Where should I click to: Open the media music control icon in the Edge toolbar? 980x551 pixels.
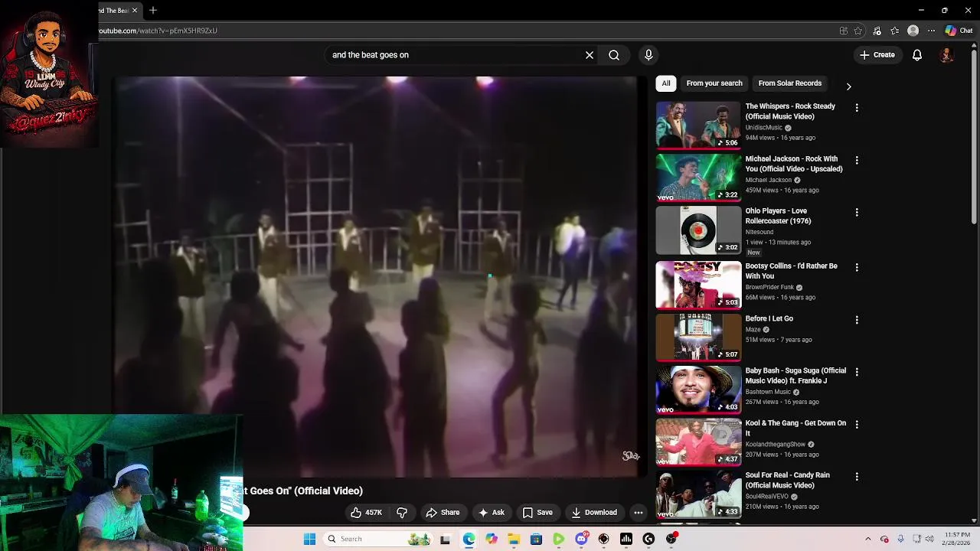(877, 31)
